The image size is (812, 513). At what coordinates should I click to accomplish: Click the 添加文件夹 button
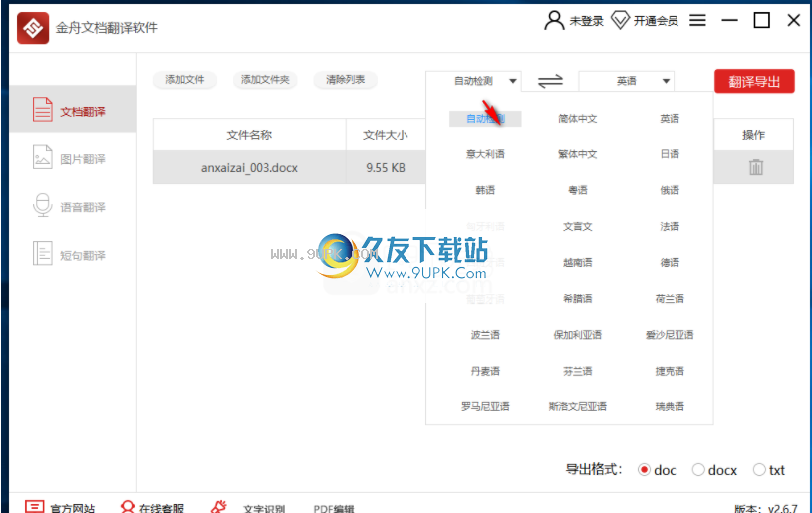click(x=265, y=80)
